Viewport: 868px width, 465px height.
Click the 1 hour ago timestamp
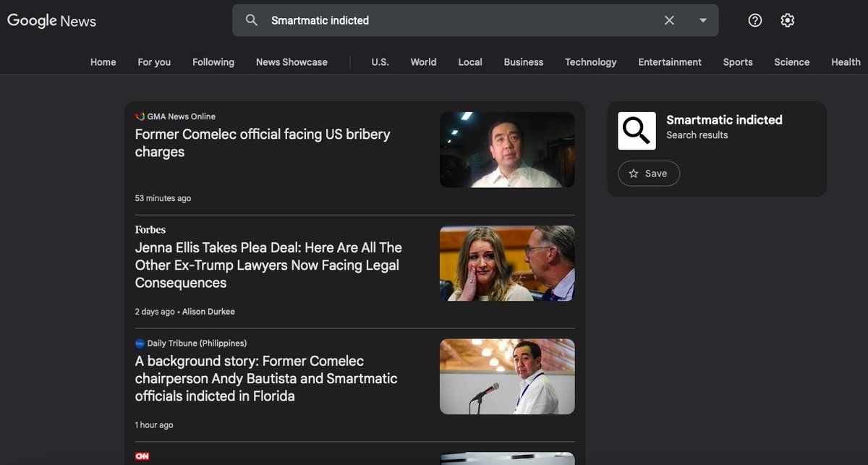(154, 425)
